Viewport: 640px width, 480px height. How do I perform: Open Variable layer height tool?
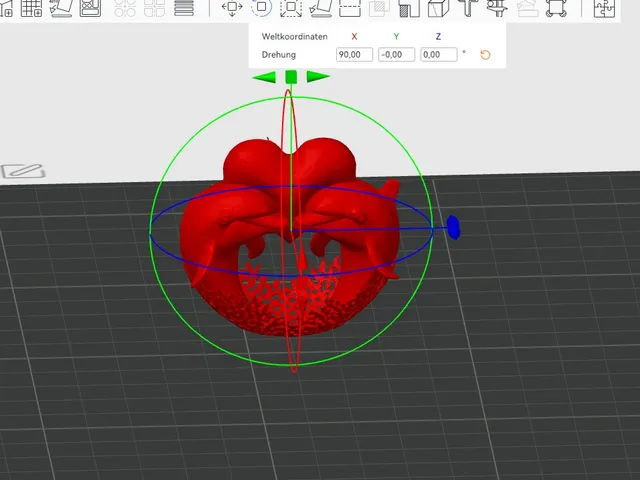point(184,8)
